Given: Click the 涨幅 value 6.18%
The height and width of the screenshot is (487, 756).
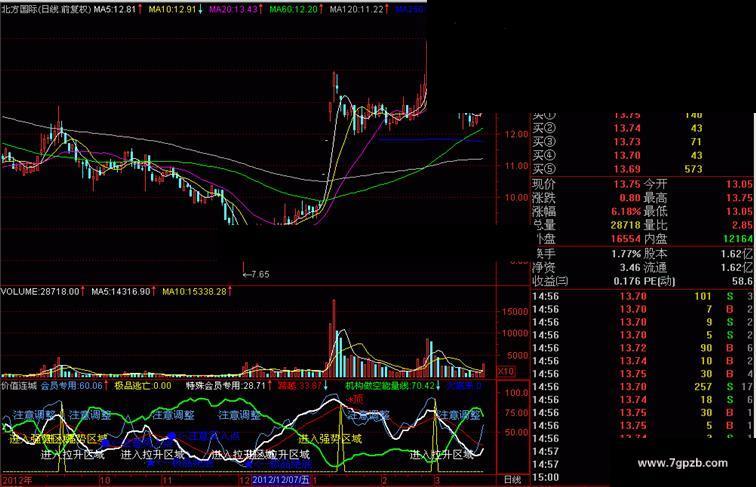Looking at the screenshot, I should pos(626,211).
